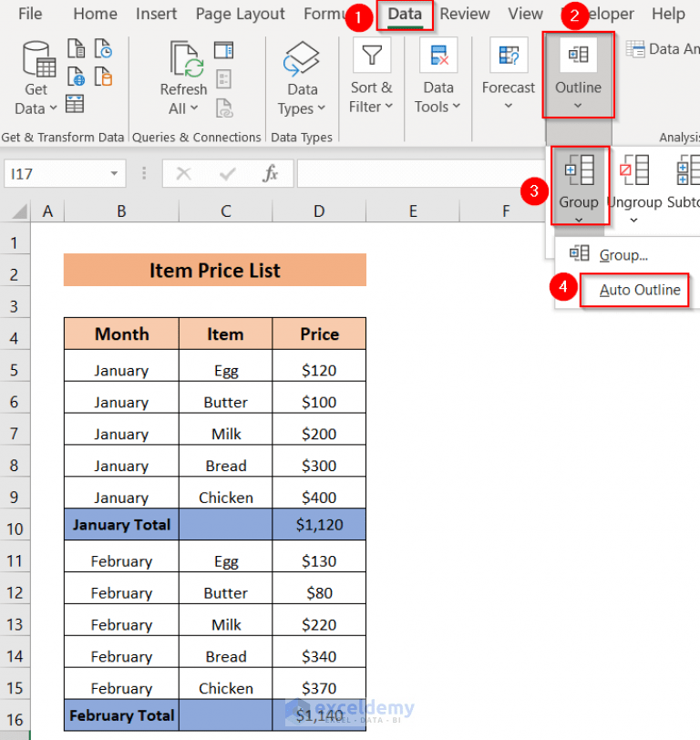Click the From Web icon
700x740 pixels.
tap(76, 77)
